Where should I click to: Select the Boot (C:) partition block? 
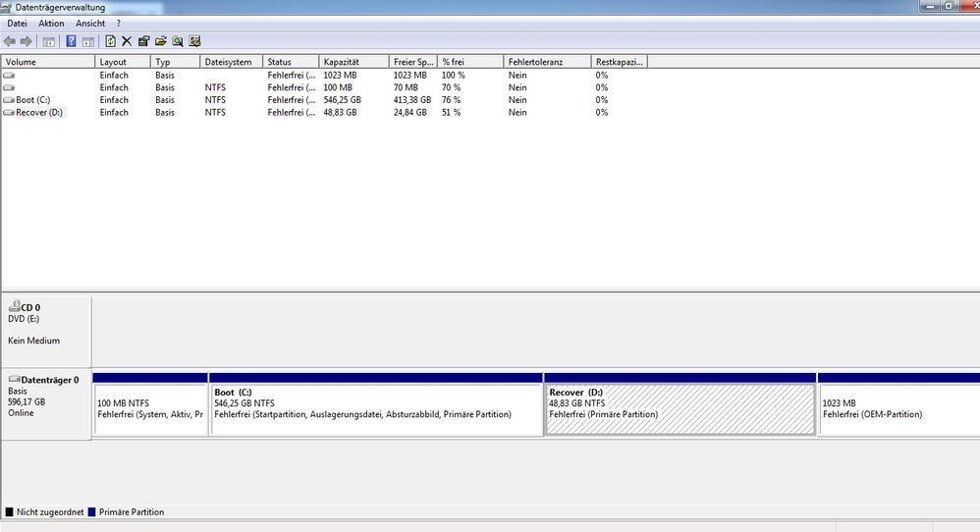point(376,408)
